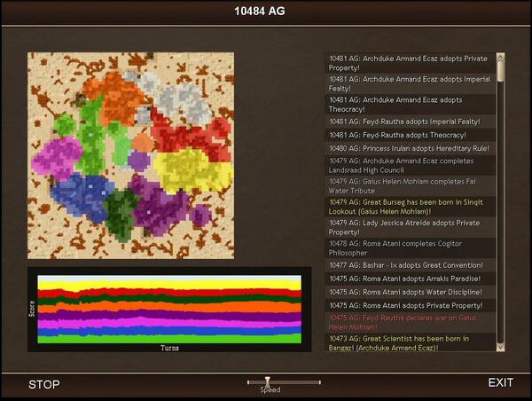Click the bright green band in the score graph

[x=169, y=339]
